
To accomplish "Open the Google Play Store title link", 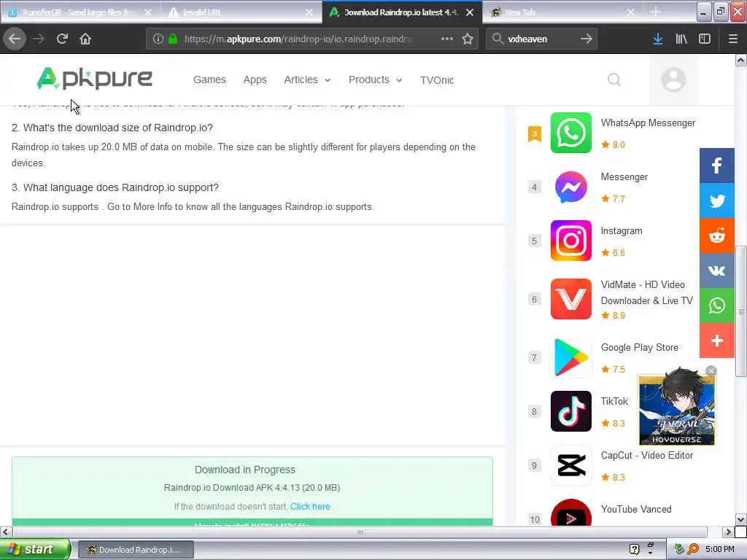I will [x=639, y=347].
